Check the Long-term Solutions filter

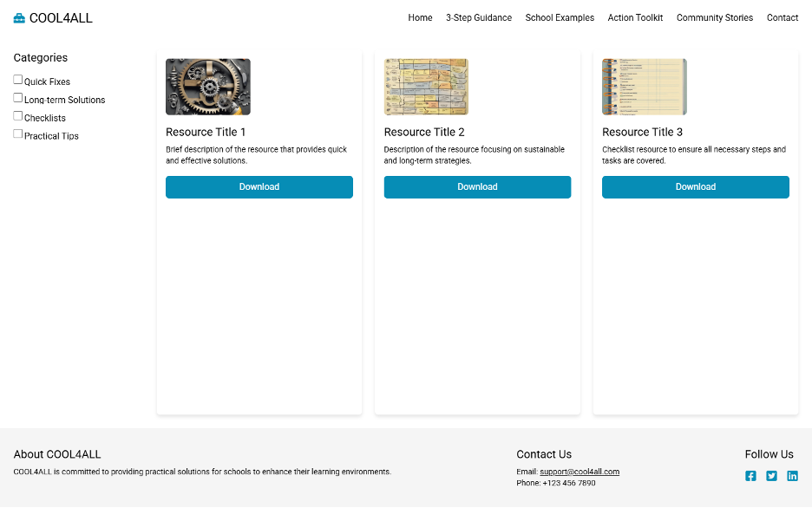tap(18, 98)
